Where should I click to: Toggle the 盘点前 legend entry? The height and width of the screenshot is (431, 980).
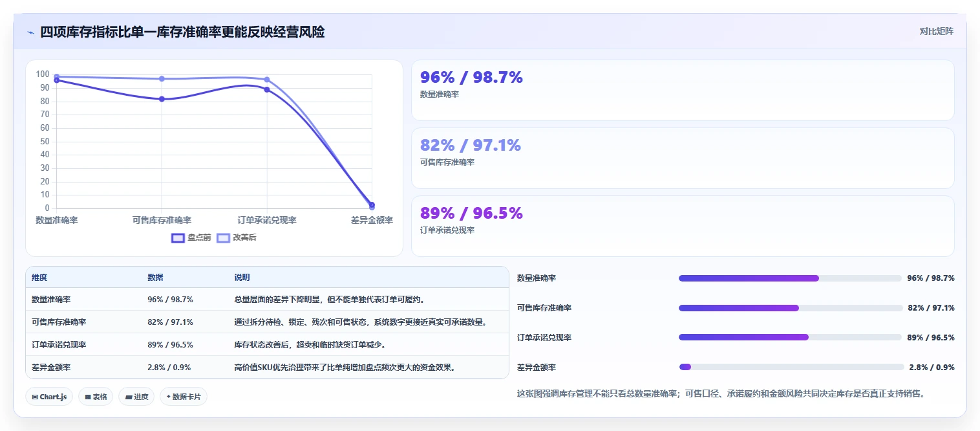click(x=191, y=238)
